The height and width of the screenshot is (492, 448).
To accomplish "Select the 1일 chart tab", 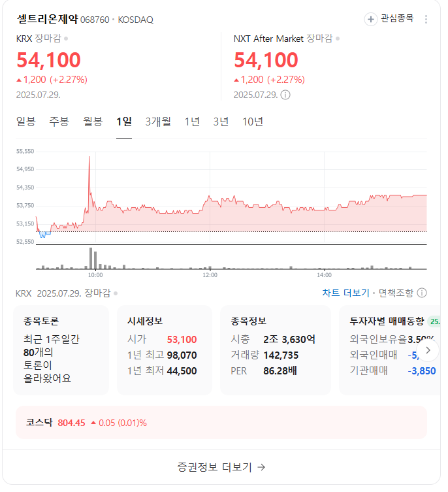I will [125, 123].
